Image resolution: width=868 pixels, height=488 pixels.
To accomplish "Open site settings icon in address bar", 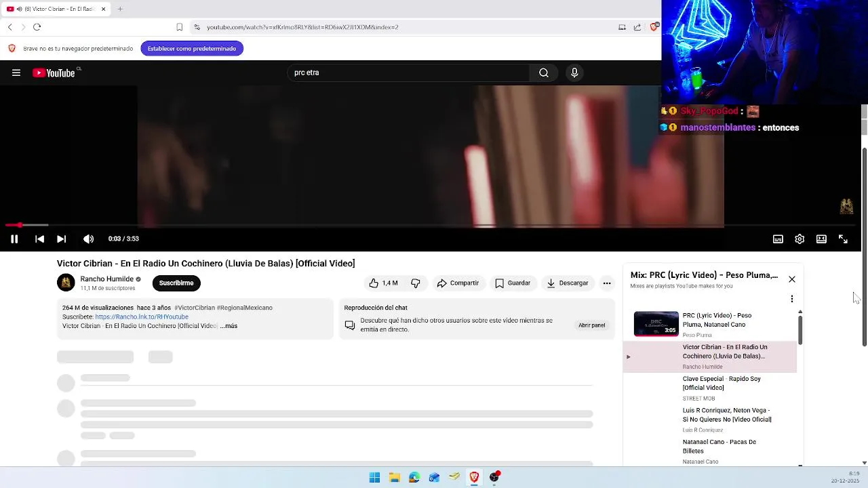I will click(x=197, y=27).
